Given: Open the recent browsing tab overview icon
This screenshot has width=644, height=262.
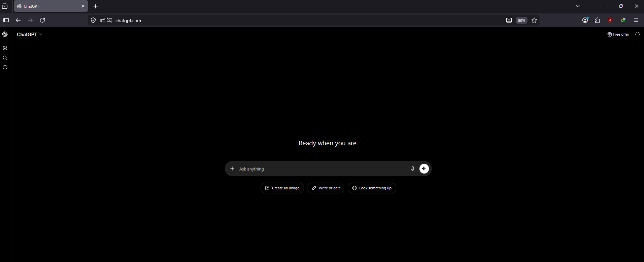Looking at the screenshot, I should pyautogui.click(x=5, y=6).
